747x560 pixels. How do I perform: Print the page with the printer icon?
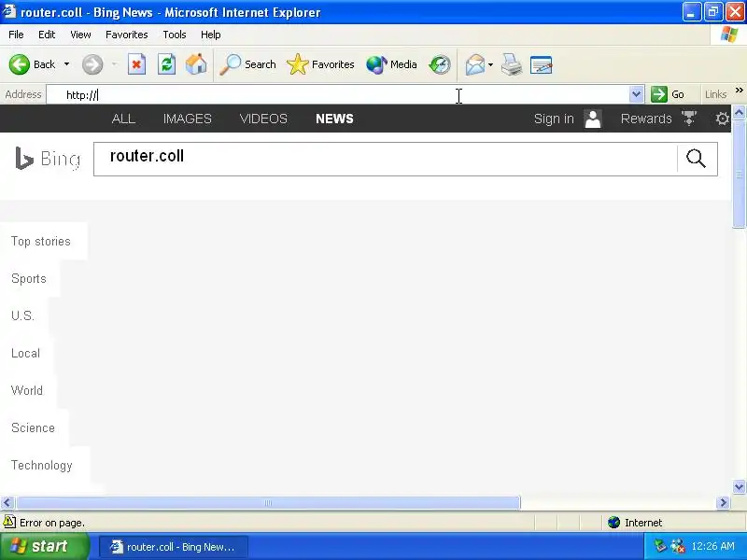point(512,64)
